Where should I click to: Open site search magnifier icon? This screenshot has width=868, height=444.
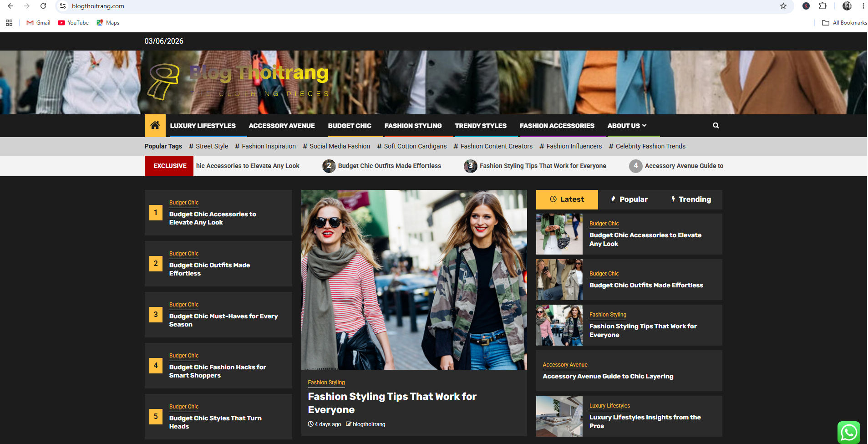coord(716,125)
